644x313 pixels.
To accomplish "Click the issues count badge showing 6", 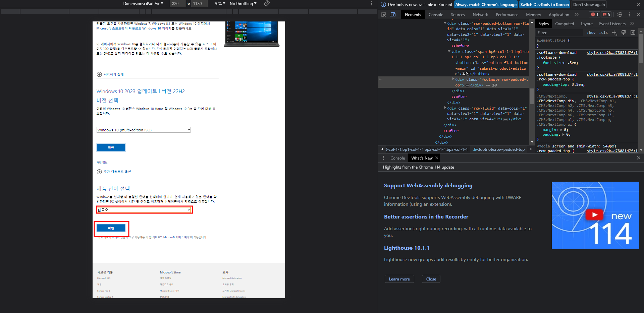I will (606, 14).
